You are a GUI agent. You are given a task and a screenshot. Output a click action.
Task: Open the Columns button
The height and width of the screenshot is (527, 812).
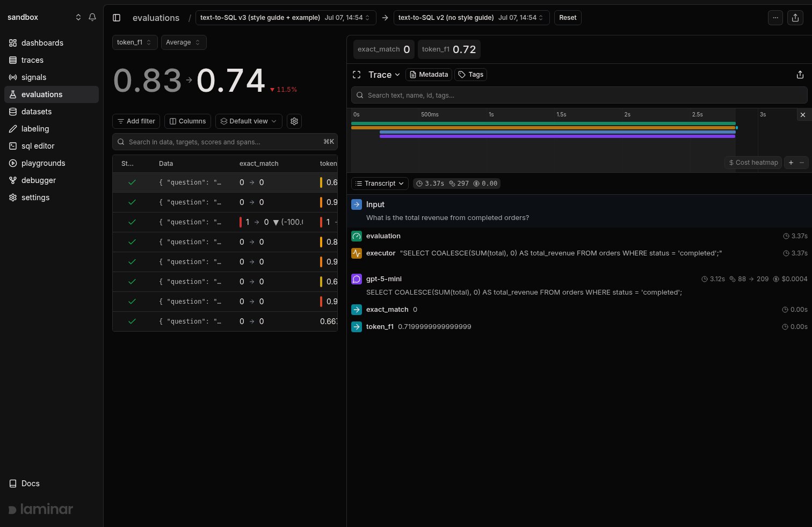pos(188,121)
